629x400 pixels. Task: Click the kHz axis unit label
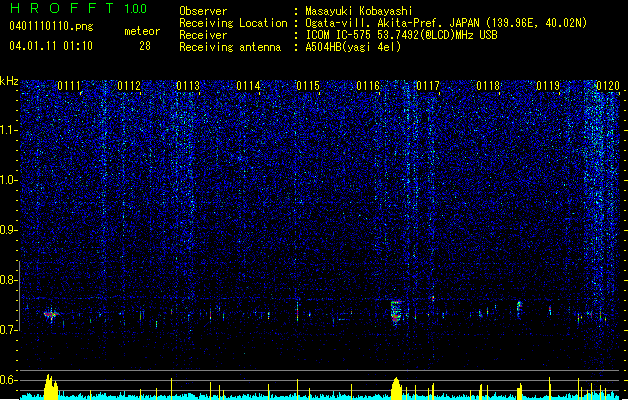[9, 81]
